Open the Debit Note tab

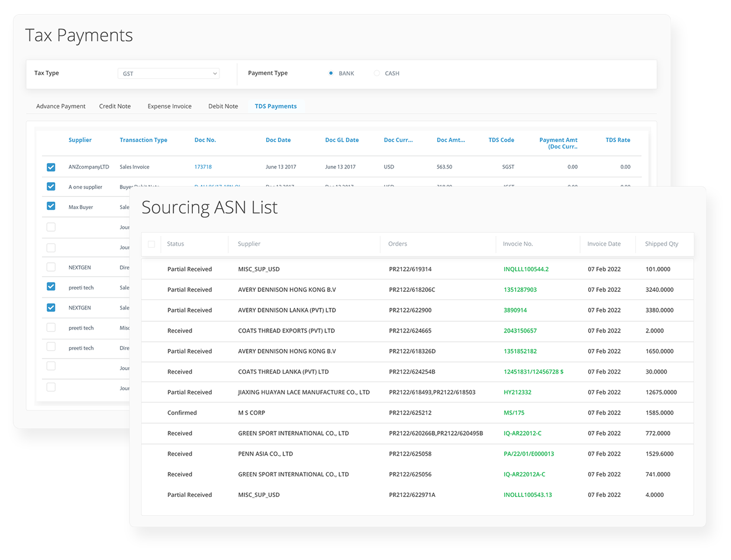tap(223, 106)
